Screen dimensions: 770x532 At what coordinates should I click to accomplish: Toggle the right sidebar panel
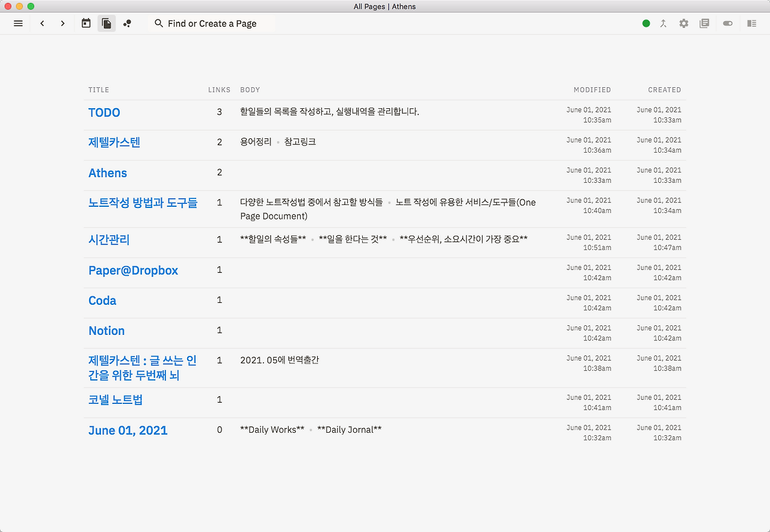752,23
